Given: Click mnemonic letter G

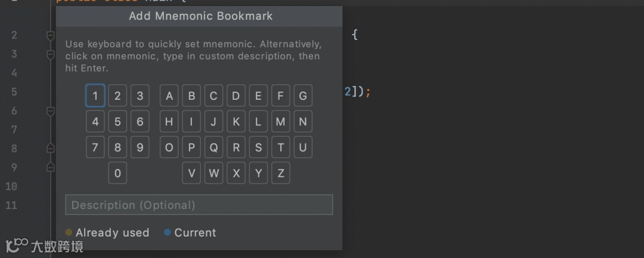Looking at the screenshot, I should [x=302, y=96].
